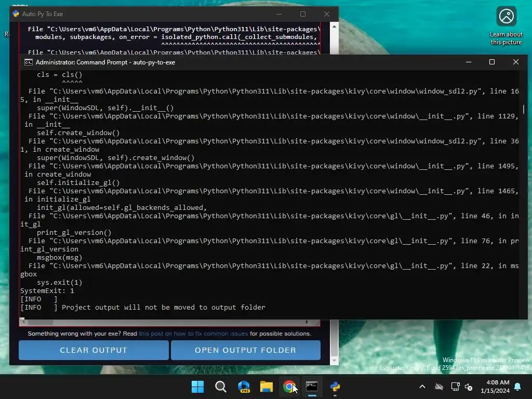Show hidden system tray icons

422,387
